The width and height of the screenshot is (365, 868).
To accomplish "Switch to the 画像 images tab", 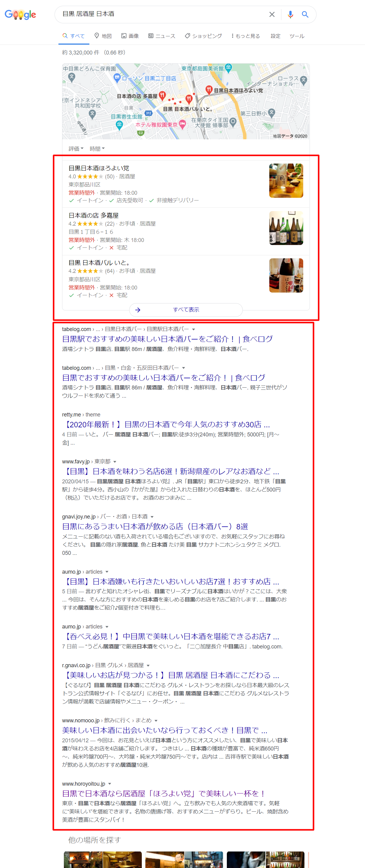I will pyautogui.click(x=130, y=36).
